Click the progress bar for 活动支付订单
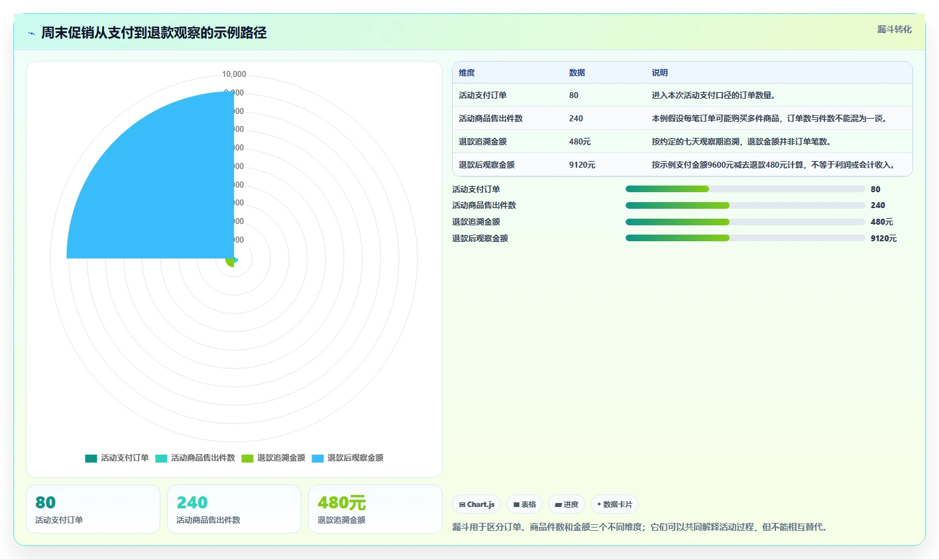The image size is (939, 560). click(746, 190)
